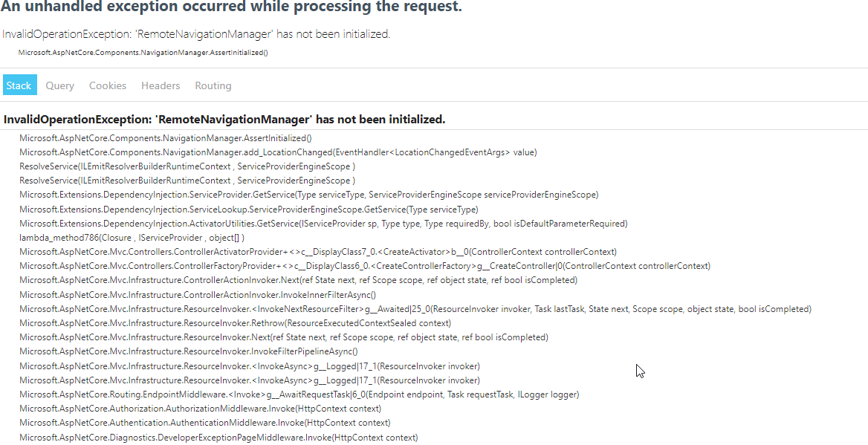Expand the ServiceProvider.GetService stack frame
This screenshot has width=868, height=445.
coord(309,195)
